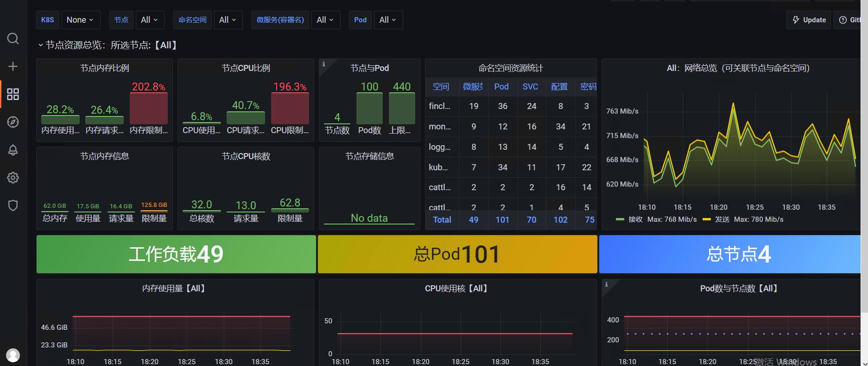Sort table by SVC column header

coord(531,87)
